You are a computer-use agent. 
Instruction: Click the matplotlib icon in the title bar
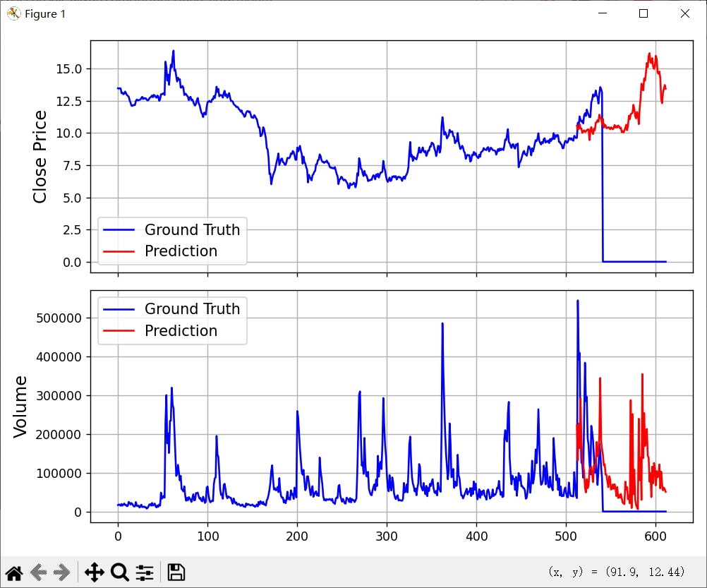(x=13, y=13)
